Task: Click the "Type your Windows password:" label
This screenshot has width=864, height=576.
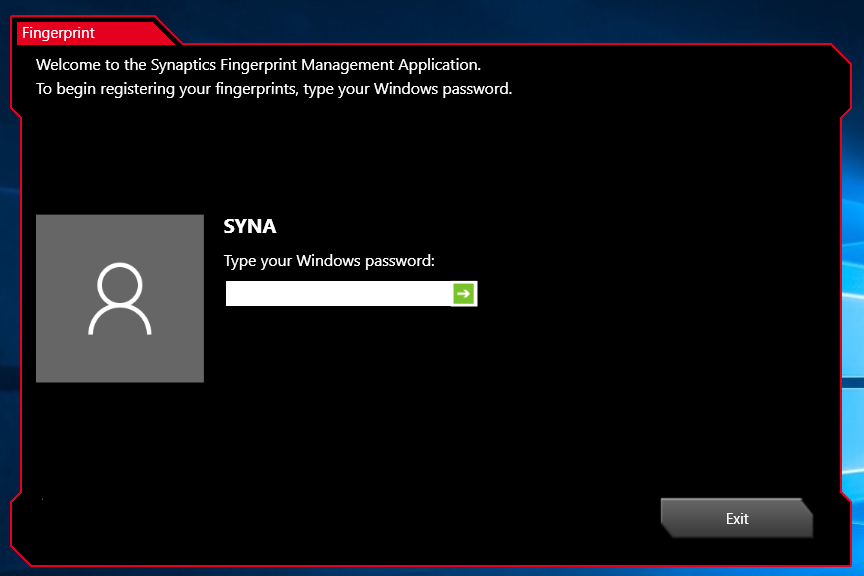Action: coord(329,261)
